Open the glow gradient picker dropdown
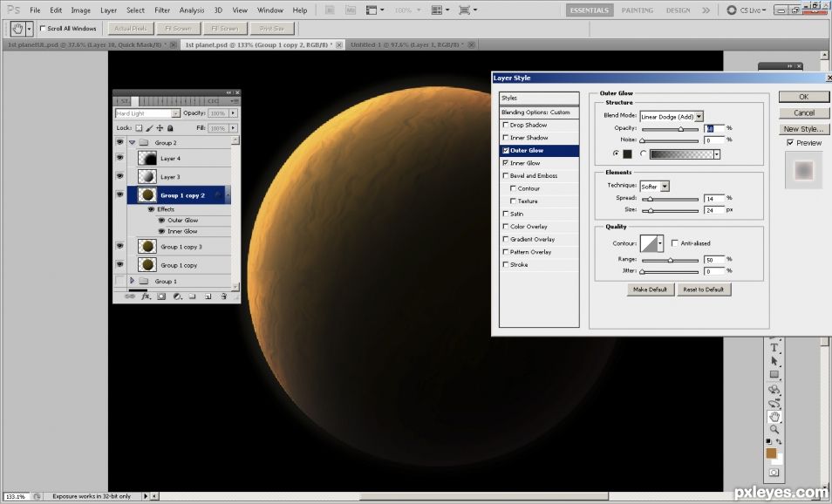Image resolution: width=832 pixels, height=504 pixels. click(717, 153)
